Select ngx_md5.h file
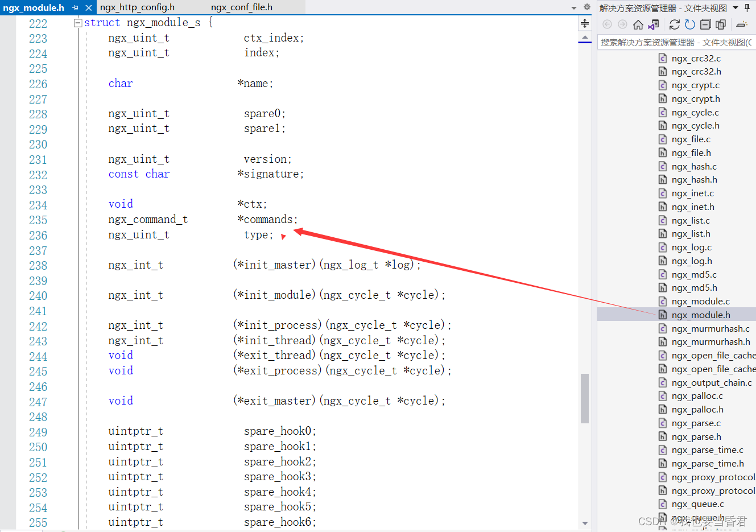This screenshot has height=532, width=756. (694, 288)
